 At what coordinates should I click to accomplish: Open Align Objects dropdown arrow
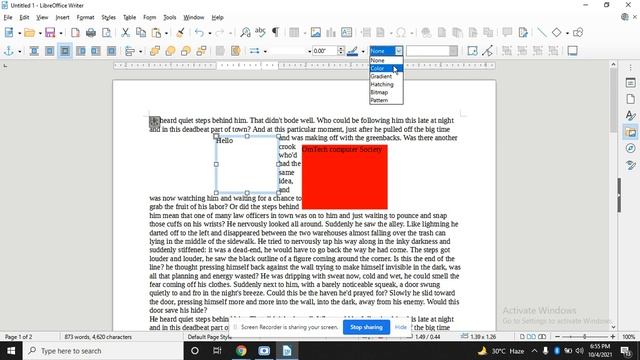[x=140, y=51]
